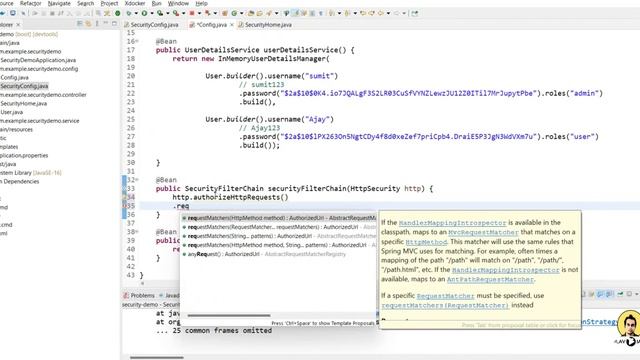Click the green Run toolbar button
This screenshot has width=640, height=360.
pos(144,13)
